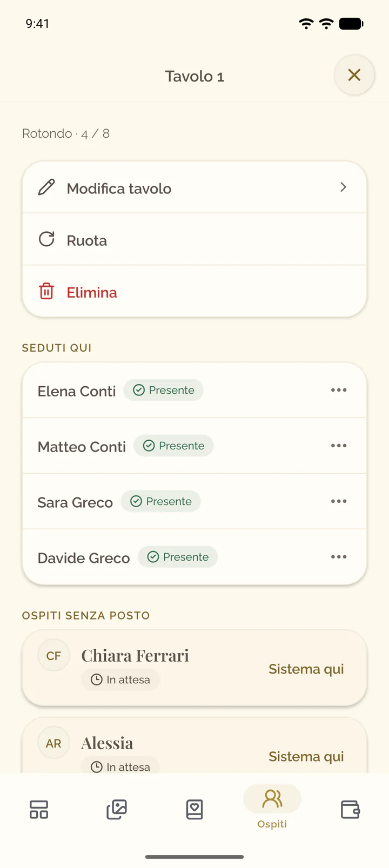Image resolution: width=389 pixels, height=868 pixels.
Task: Close the Tavolo 1 panel
Action: 354,75
